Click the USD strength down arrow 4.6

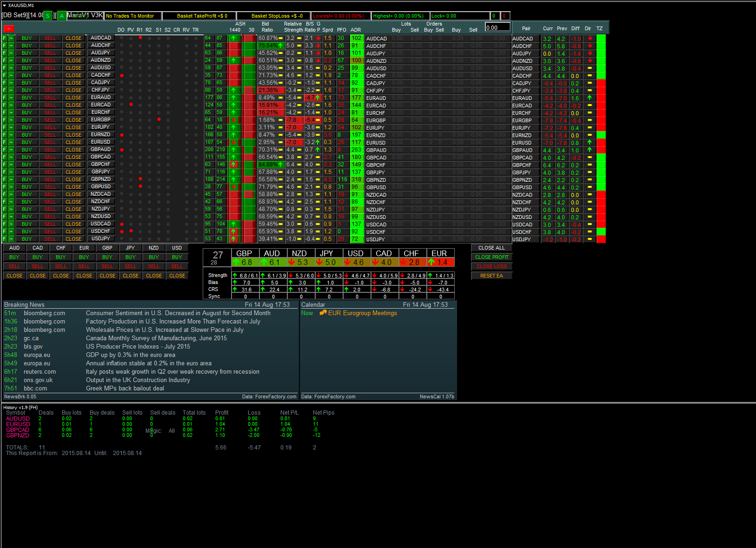[347, 262]
